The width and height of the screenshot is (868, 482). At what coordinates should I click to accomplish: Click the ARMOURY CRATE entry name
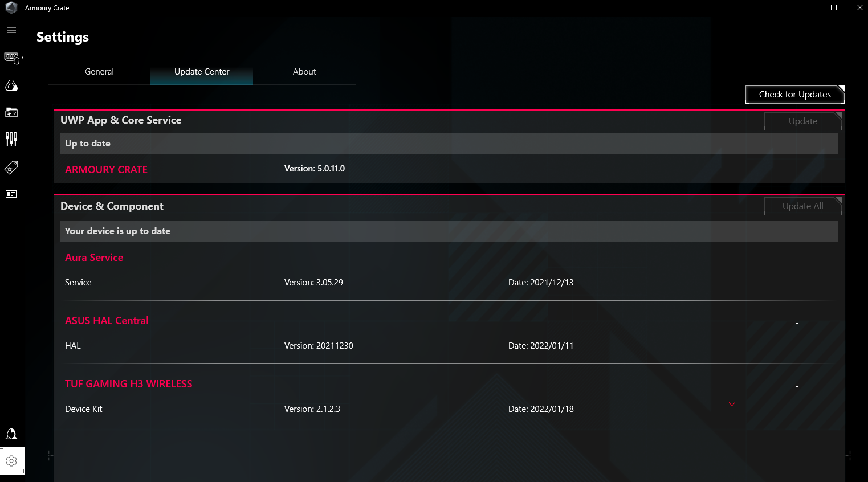point(106,170)
